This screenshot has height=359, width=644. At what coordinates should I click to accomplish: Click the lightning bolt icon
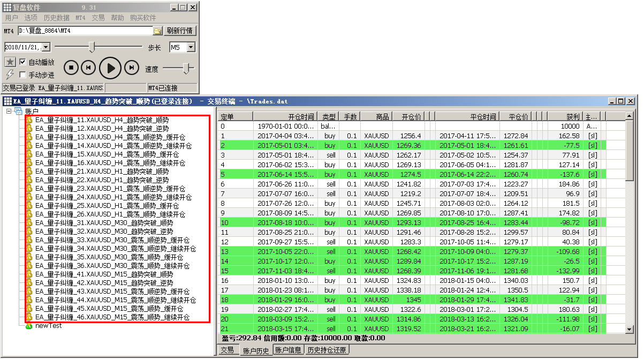coord(10,74)
